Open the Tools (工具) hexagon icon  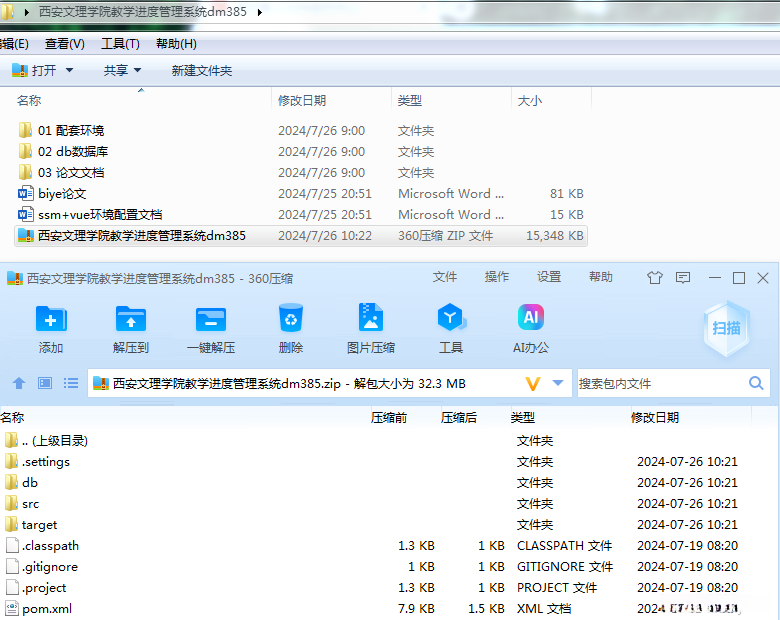tap(451, 317)
